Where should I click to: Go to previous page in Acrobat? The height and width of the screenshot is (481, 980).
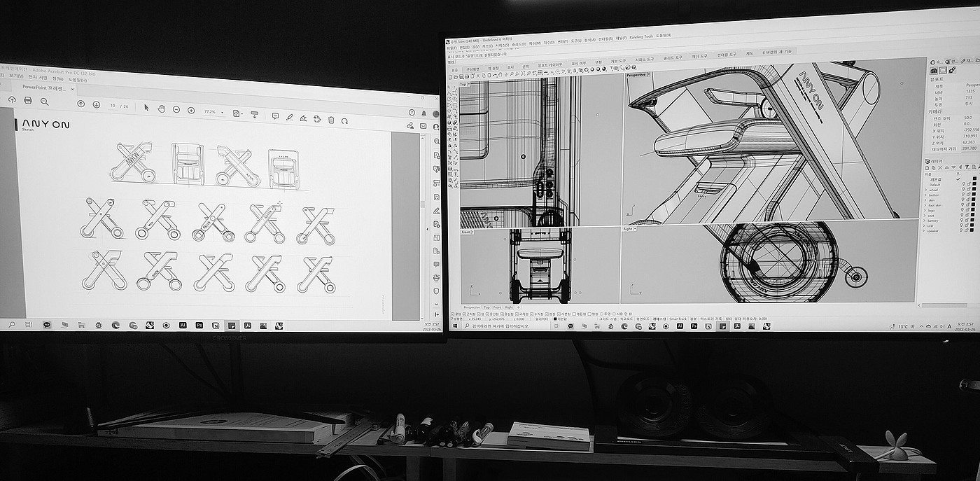pyautogui.click(x=81, y=104)
